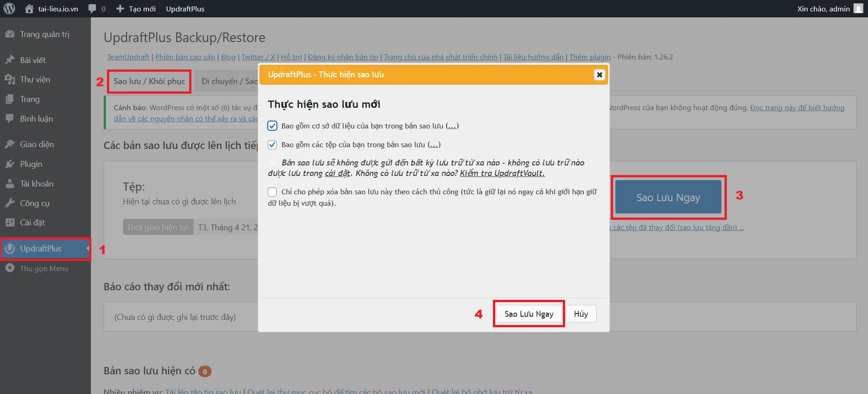Open Kiểm tra UpdraftVault link
The height and width of the screenshot is (394, 868).
coord(503,173)
